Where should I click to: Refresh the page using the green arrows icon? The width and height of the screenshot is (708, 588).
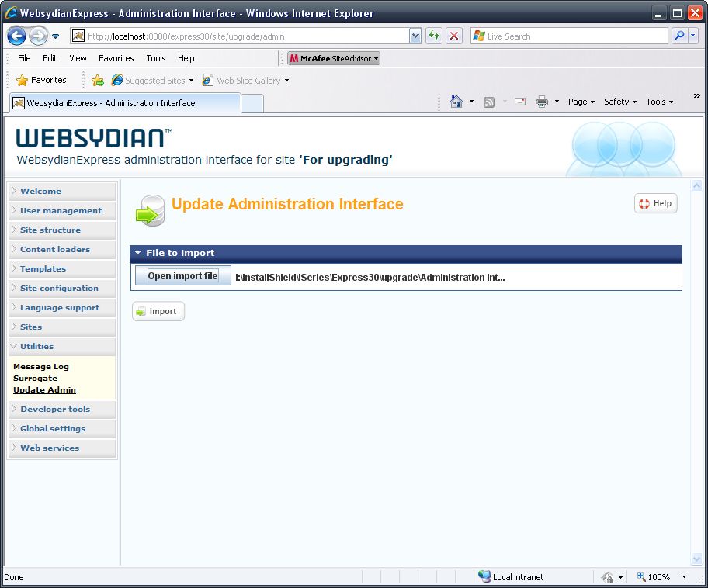(x=434, y=36)
